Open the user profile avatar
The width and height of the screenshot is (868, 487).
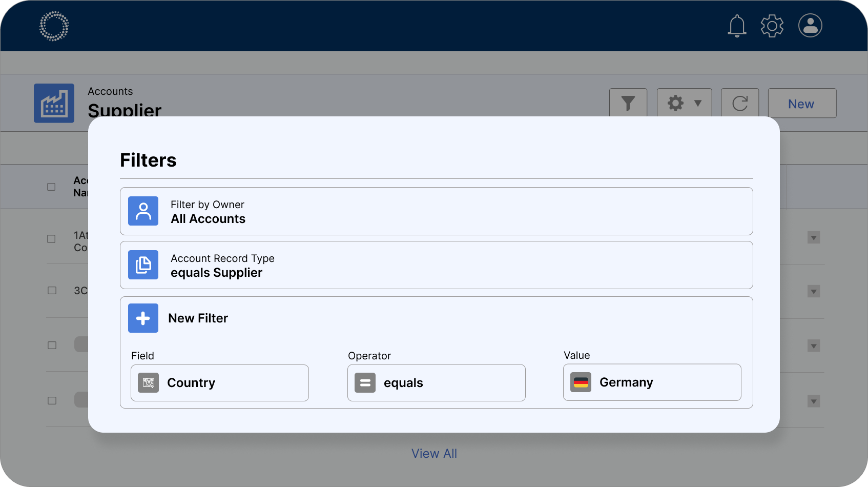point(810,26)
